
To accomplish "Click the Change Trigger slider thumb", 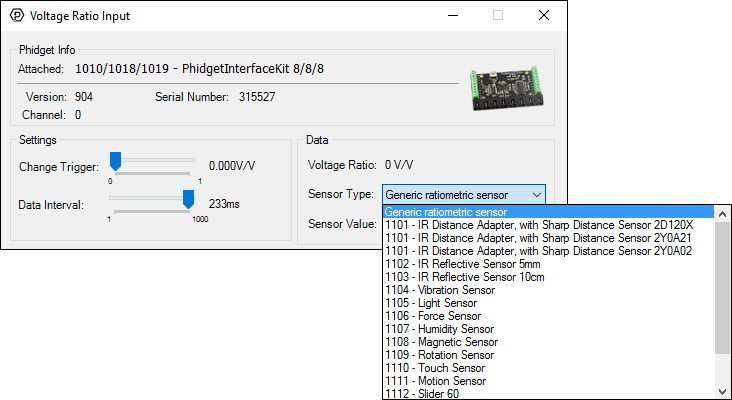I will [x=115, y=161].
